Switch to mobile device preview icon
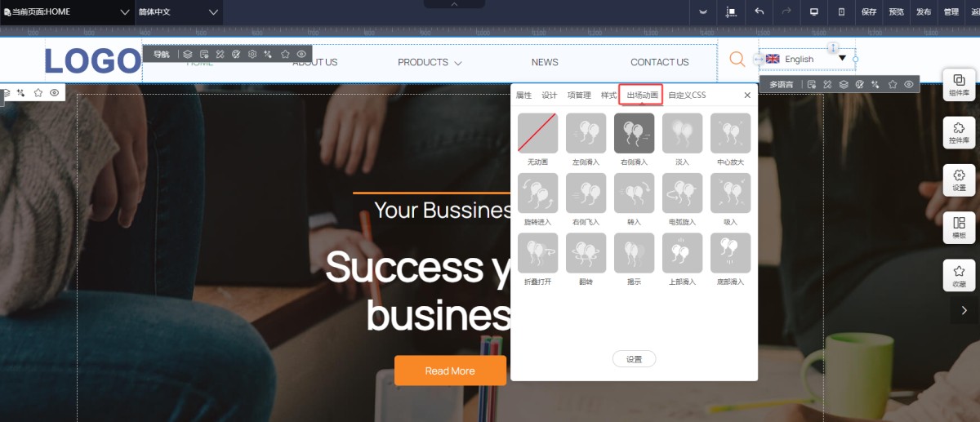 coord(841,12)
